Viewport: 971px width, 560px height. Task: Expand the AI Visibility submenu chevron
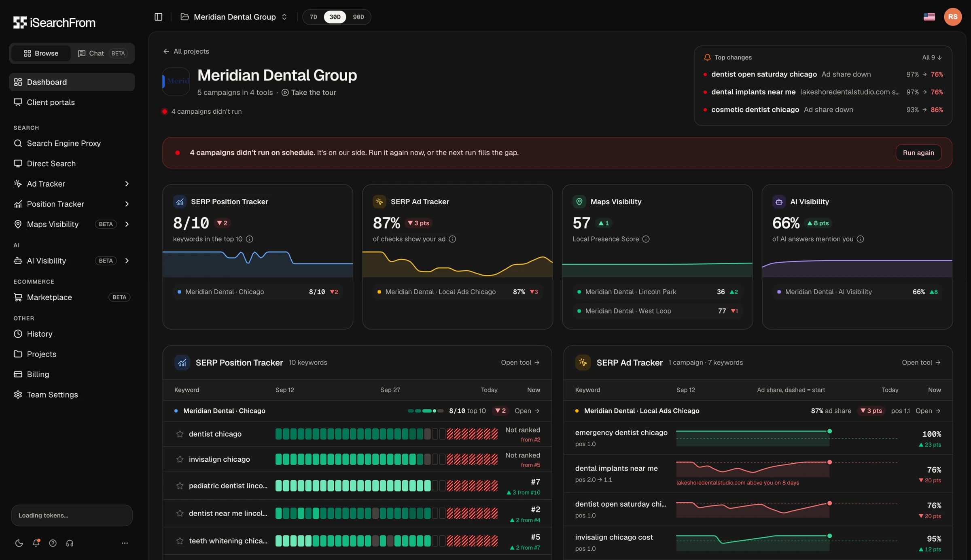click(127, 261)
